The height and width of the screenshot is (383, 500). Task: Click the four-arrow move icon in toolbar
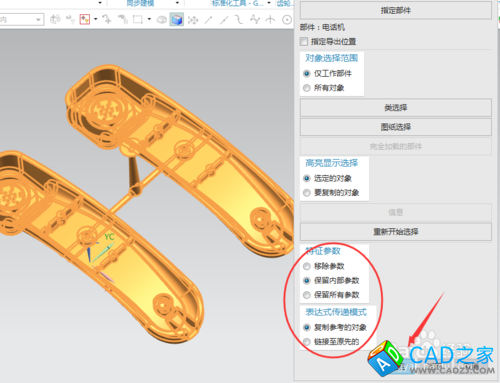pyautogui.click(x=193, y=20)
